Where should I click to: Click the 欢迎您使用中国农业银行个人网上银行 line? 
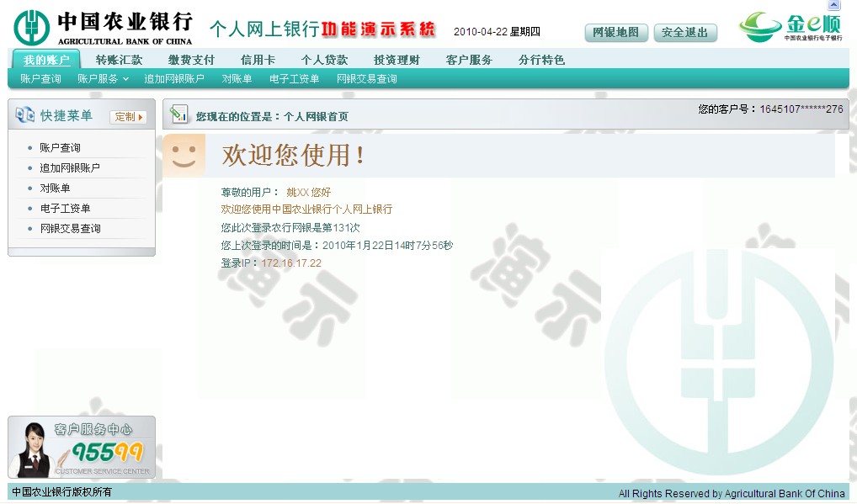click(x=306, y=210)
